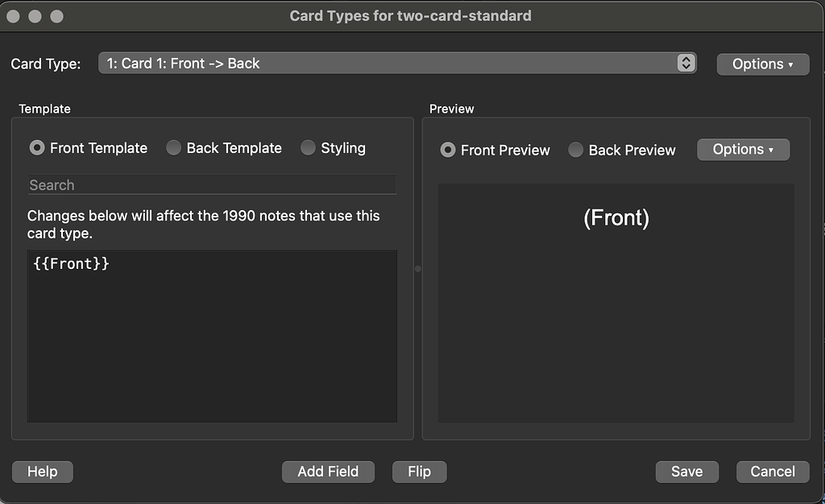This screenshot has height=504, width=825.
Task: Click inside the front template editor
Action: [212, 338]
